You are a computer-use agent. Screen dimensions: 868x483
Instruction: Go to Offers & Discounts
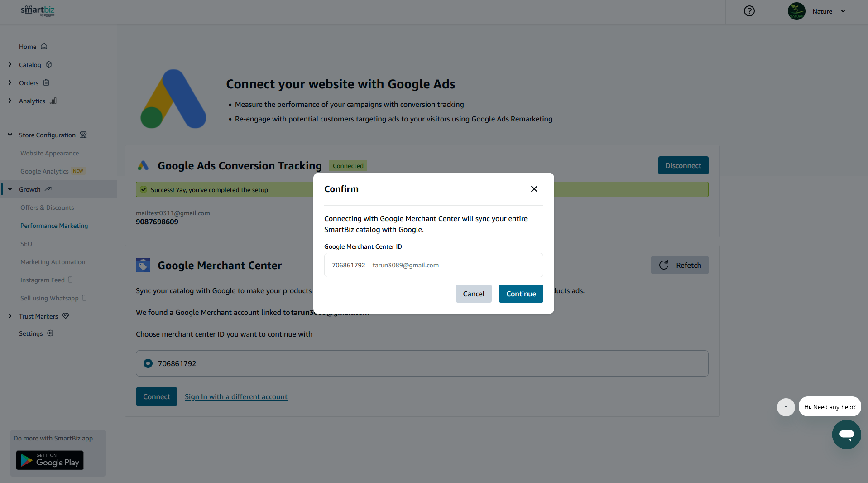tap(47, 208)
